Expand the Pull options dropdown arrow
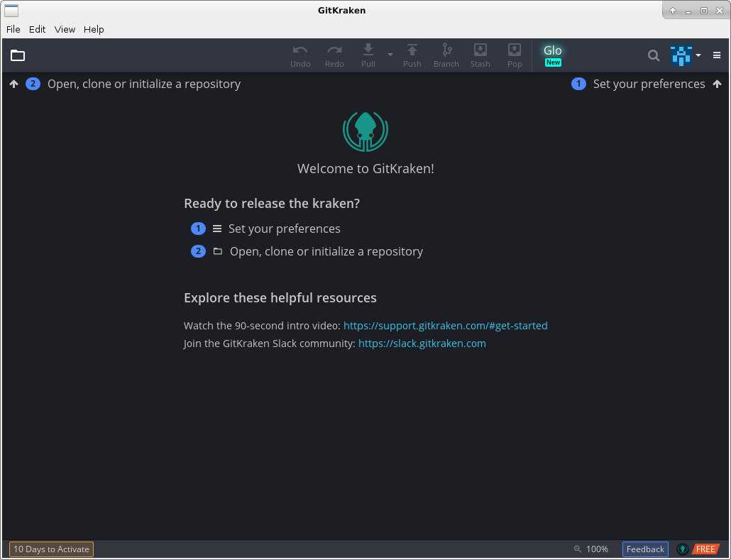The height and width of the screenshot is (560, 731). click(390, 55)
